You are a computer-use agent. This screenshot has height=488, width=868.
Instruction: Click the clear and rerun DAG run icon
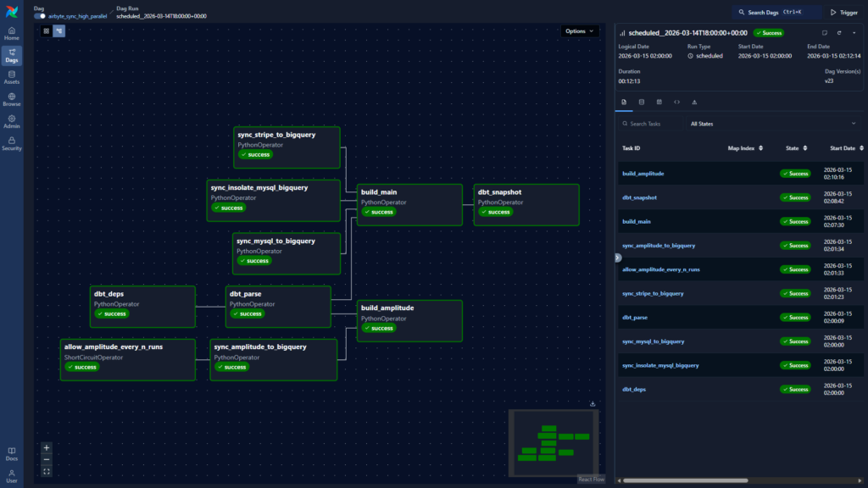pos(839,32)
